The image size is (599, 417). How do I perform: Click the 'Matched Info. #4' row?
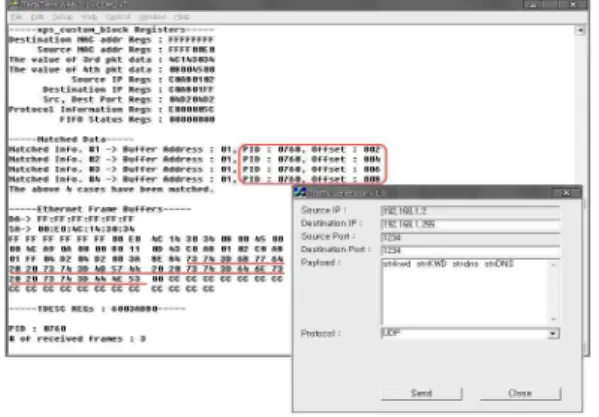point(194,179)
